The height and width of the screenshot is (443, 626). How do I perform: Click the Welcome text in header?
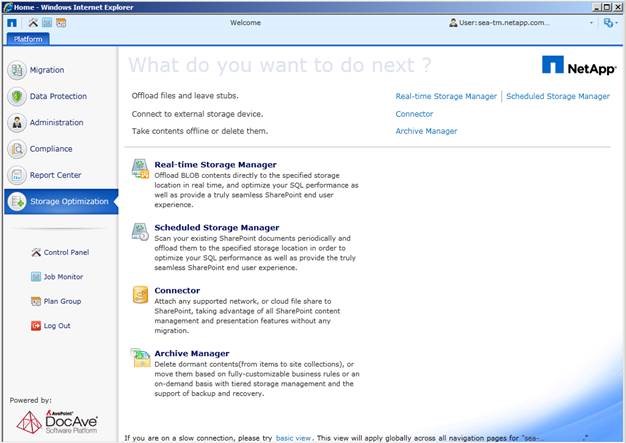click(245, 23)
